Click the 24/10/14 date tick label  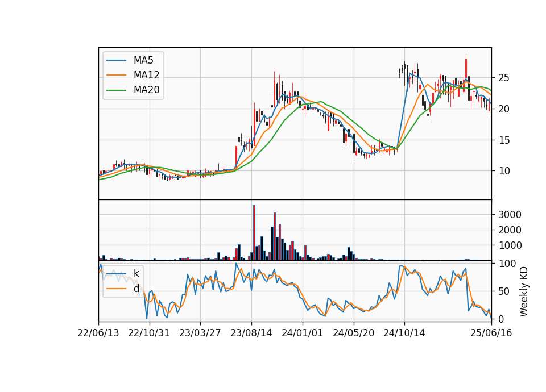coord(404,333)
